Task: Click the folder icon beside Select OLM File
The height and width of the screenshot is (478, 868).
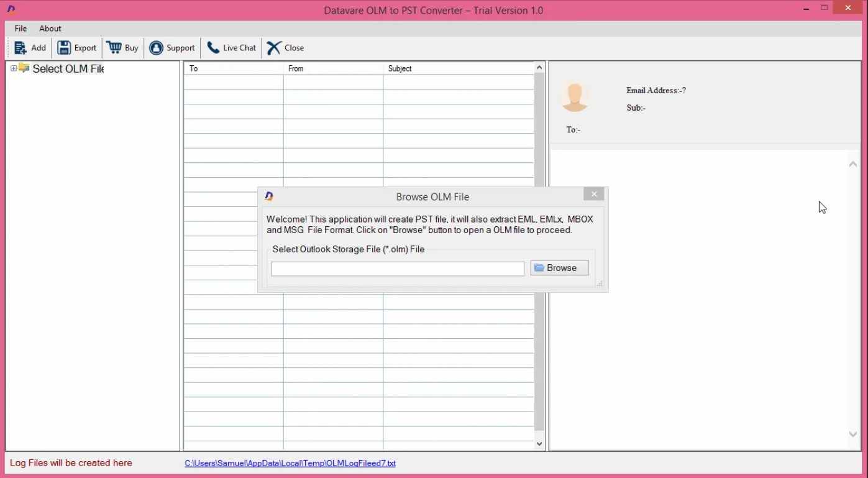Action: click(24, 68)
